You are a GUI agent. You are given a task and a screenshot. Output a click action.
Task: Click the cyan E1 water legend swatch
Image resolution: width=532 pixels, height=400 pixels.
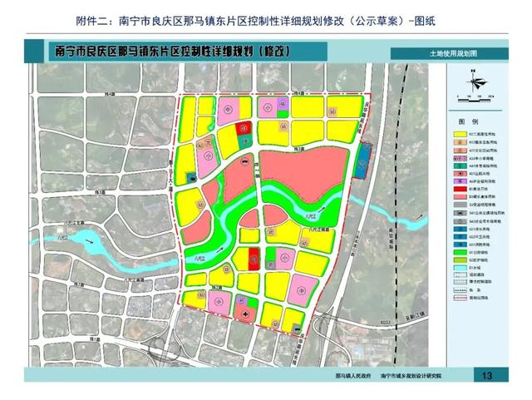tap(460, 268)
